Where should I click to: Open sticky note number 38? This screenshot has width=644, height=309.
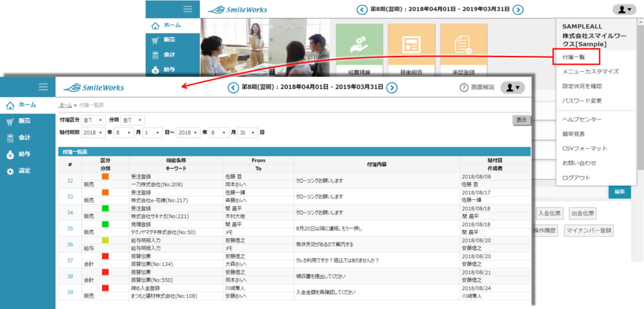[70, 276]
